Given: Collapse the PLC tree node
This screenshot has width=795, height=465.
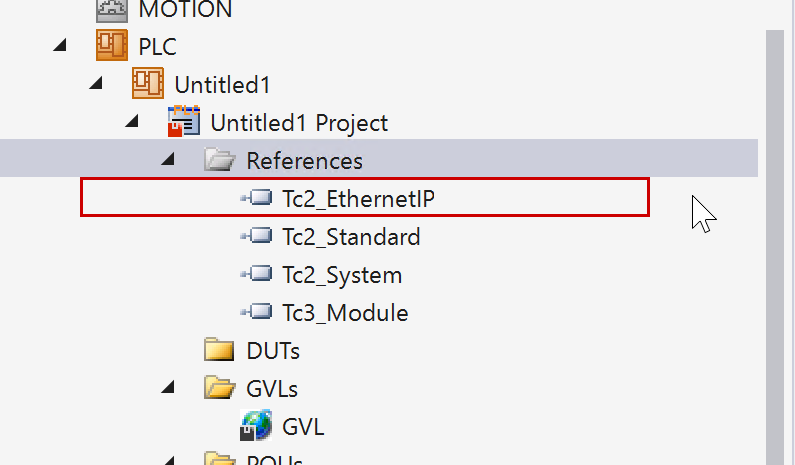Looking at the screenshot, I should [x=62, y=46].
